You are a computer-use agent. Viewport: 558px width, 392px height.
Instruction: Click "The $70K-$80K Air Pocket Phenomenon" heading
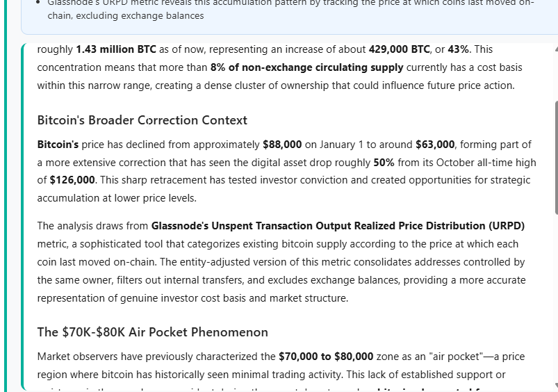152,332
